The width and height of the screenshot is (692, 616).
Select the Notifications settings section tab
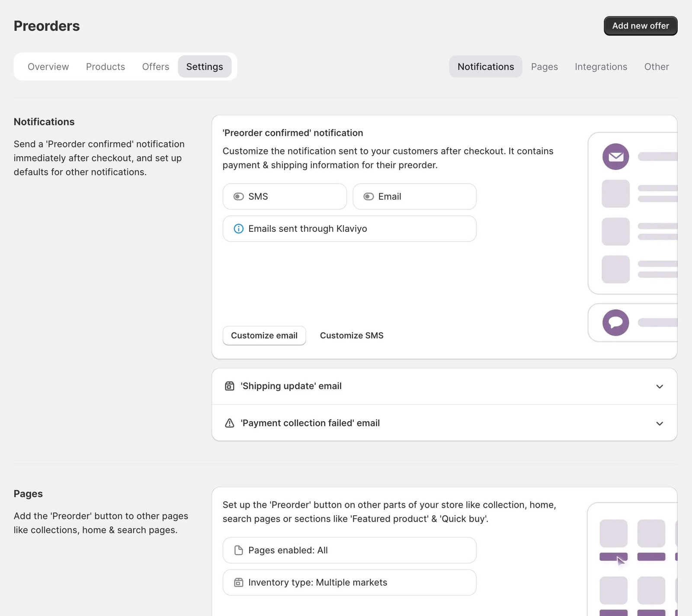click(x=486, y=67)
